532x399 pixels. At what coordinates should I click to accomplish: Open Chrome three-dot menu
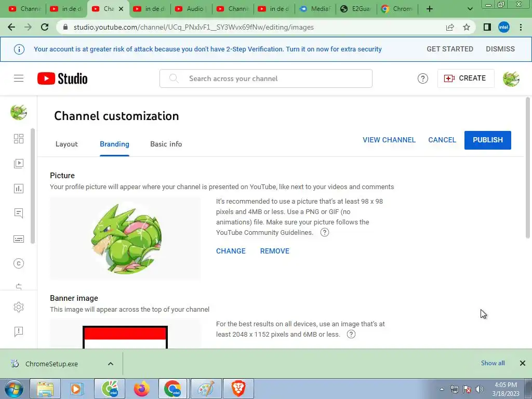point(521,27)
